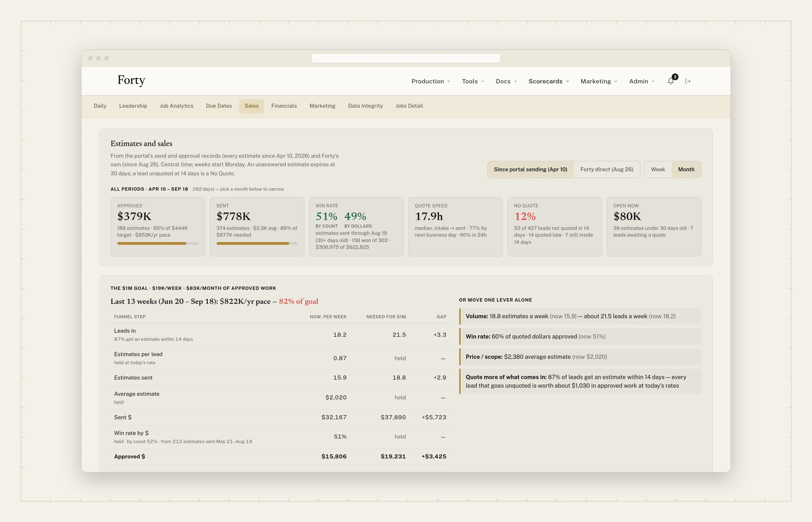
Task: Go to the Jobs Detail tab
Action: (x=409, y=106)
